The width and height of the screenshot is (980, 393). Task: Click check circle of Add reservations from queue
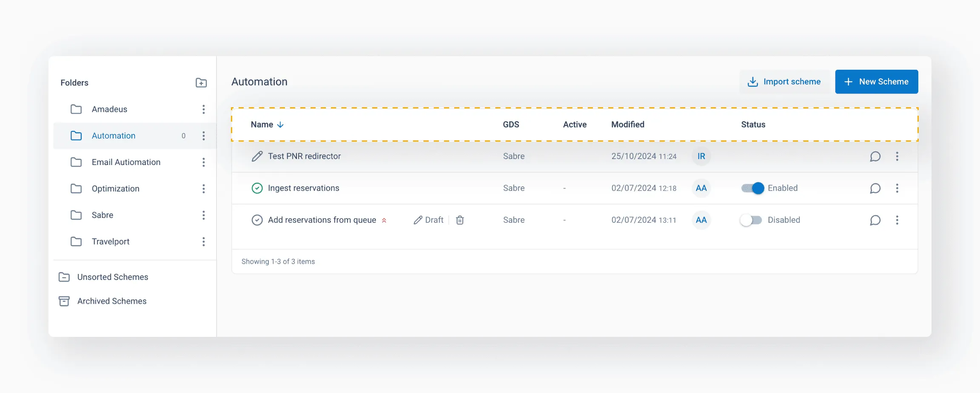tap(257, 220)
